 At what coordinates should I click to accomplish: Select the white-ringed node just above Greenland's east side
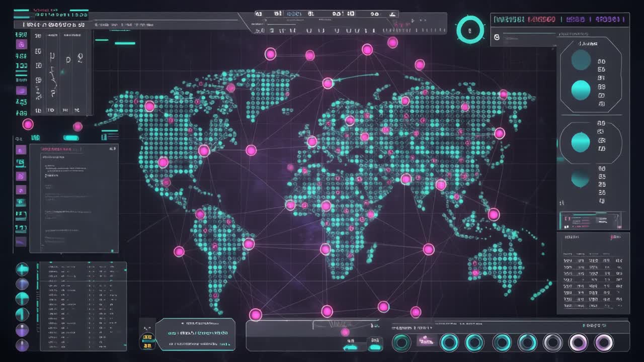(328, 83)
